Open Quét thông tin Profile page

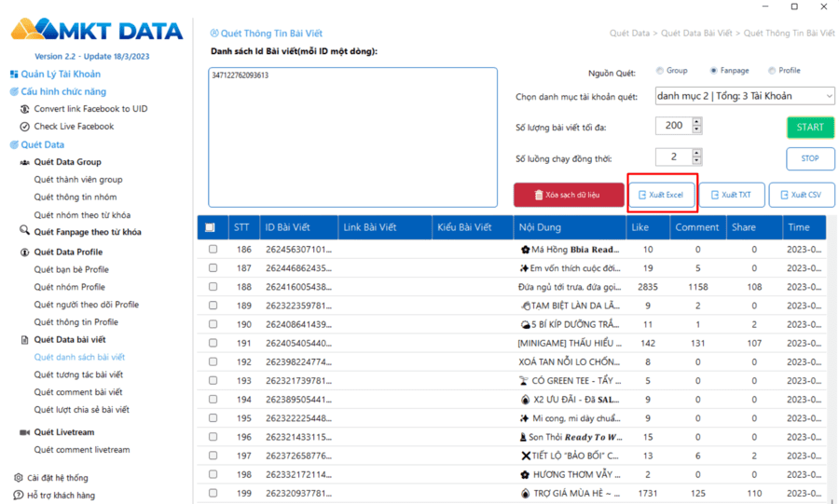click(x=76, y=322)
